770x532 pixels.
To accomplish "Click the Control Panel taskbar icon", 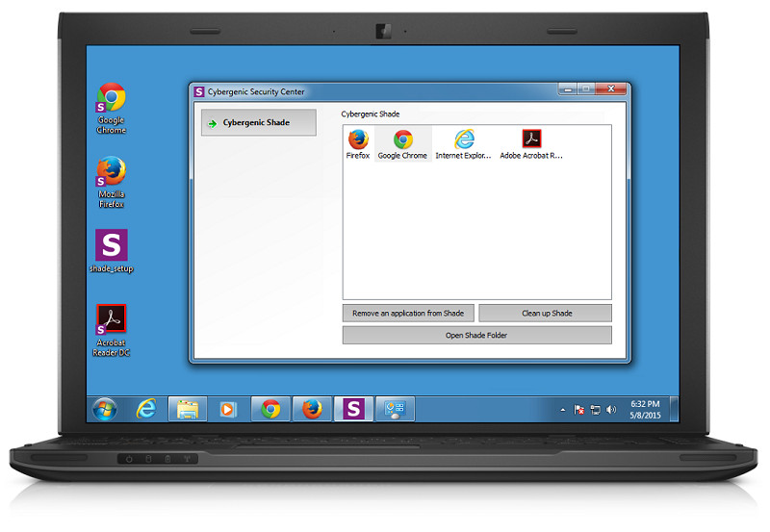I will (395, 409).
